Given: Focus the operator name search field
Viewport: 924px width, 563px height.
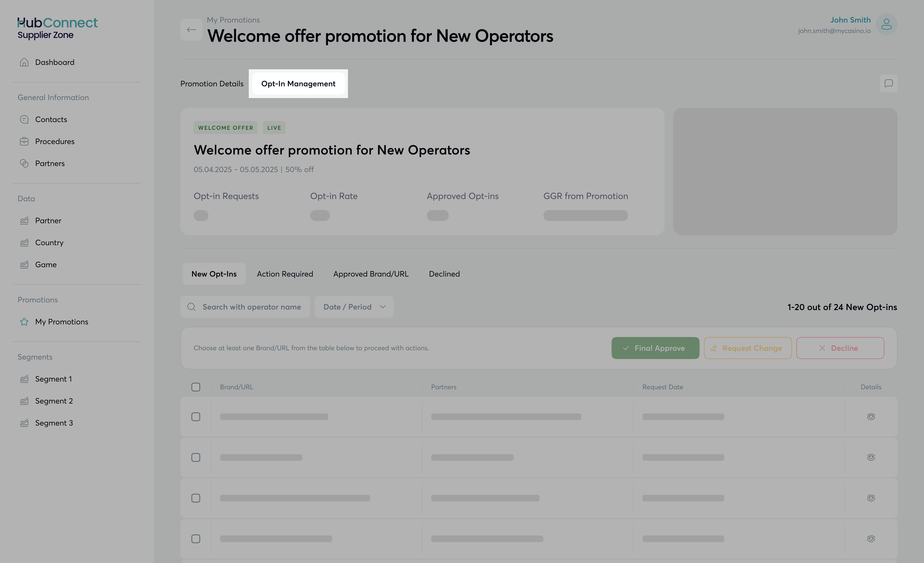Looking at the screenshot, I should click(251, 307).
